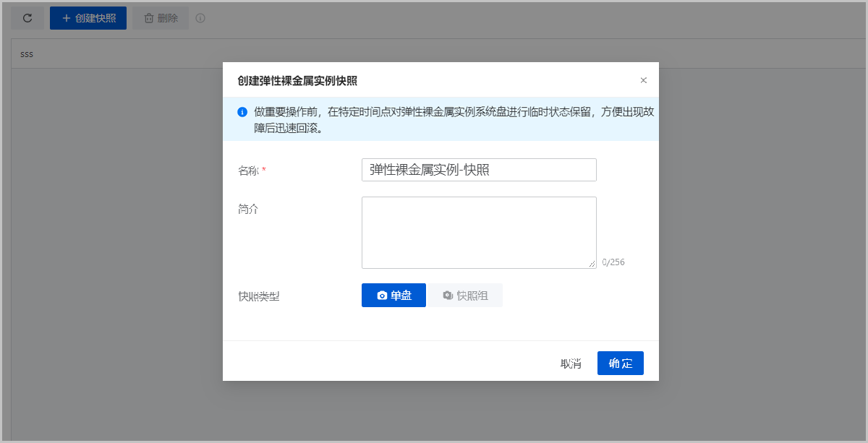Click the blue info icon in the notice banner
868x443 pixels.
pos(242,112)
